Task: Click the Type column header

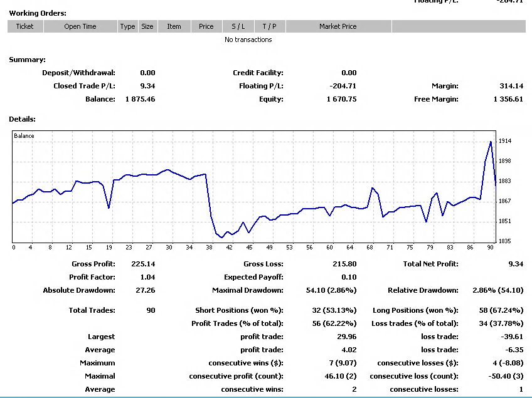Action: click(x=128, y=26)
